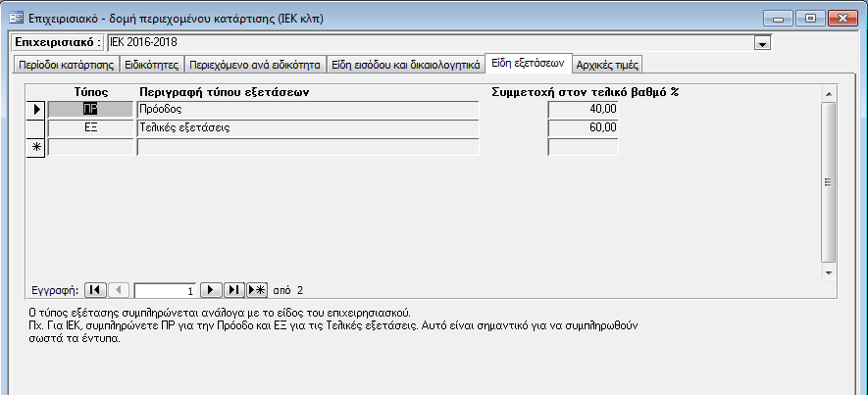Screen dimensions: 868x395
Task: Click the IEK 2016-2018 combo box
Action: click(432, 43)
